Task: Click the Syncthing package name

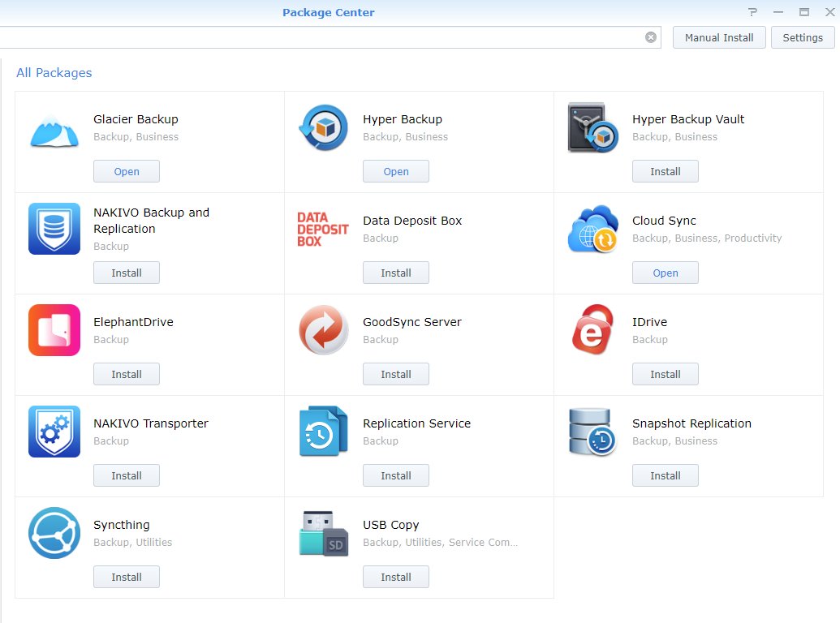Action: (x=122, y=525)
